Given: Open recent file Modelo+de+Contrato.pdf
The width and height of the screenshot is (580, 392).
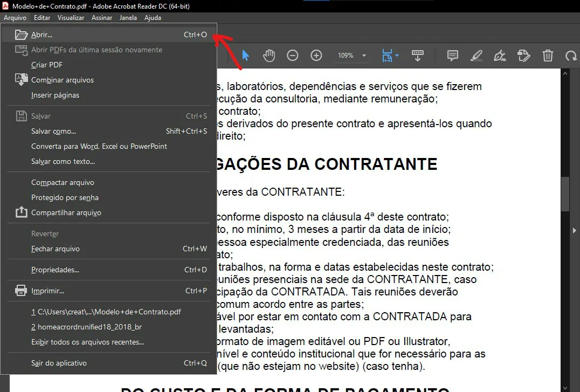Looking at the screenshot, I should click(x=109, y=312).
